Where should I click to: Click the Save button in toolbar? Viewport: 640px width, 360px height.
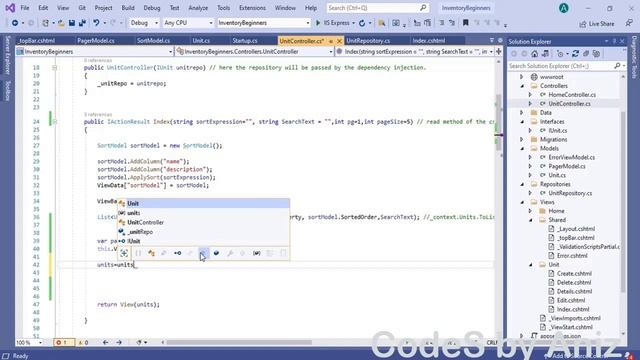[72, 23]
